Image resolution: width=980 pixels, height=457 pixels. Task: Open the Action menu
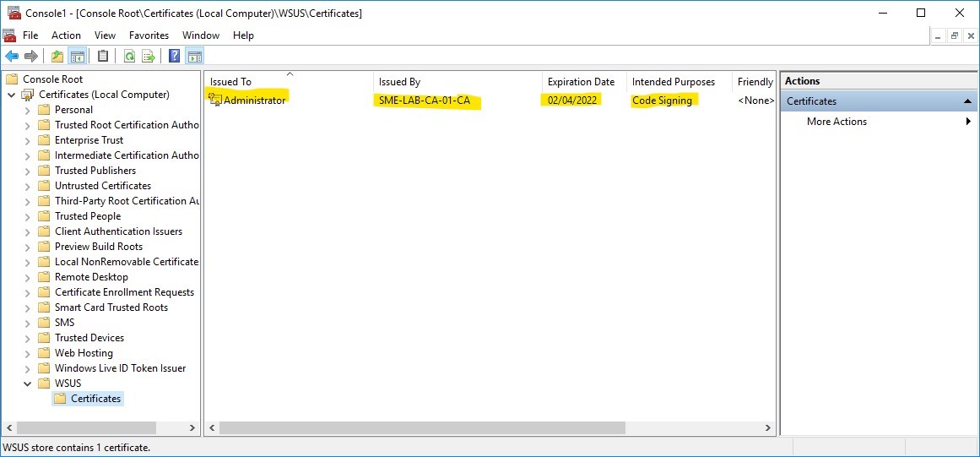(66, 35)
